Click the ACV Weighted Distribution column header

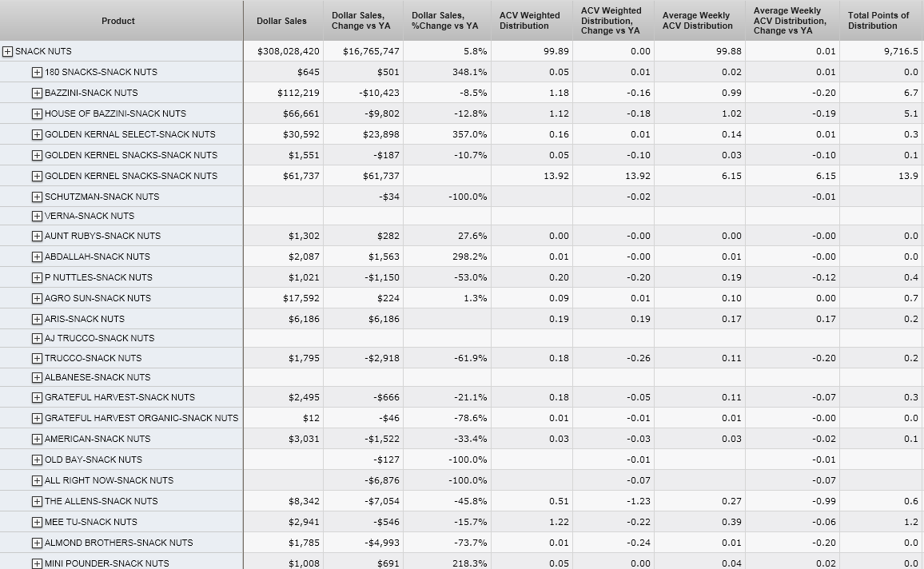529,21
